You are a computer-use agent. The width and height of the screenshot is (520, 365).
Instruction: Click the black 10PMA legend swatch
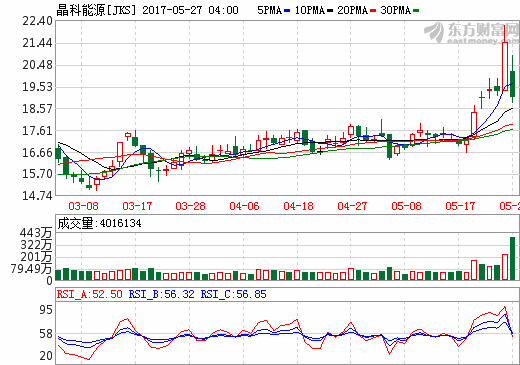(x=330, y=11)
